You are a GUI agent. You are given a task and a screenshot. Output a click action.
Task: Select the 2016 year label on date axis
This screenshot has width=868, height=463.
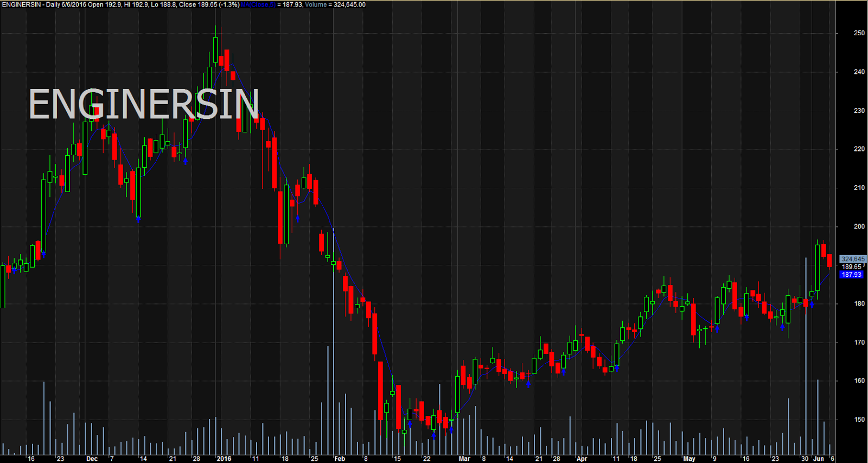[x=224, y=459]
